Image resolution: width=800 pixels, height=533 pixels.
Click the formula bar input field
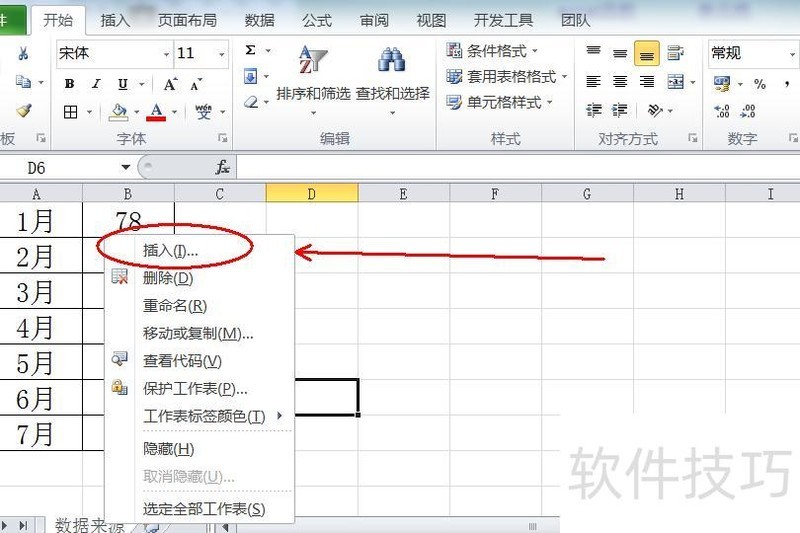coord(518,167)
